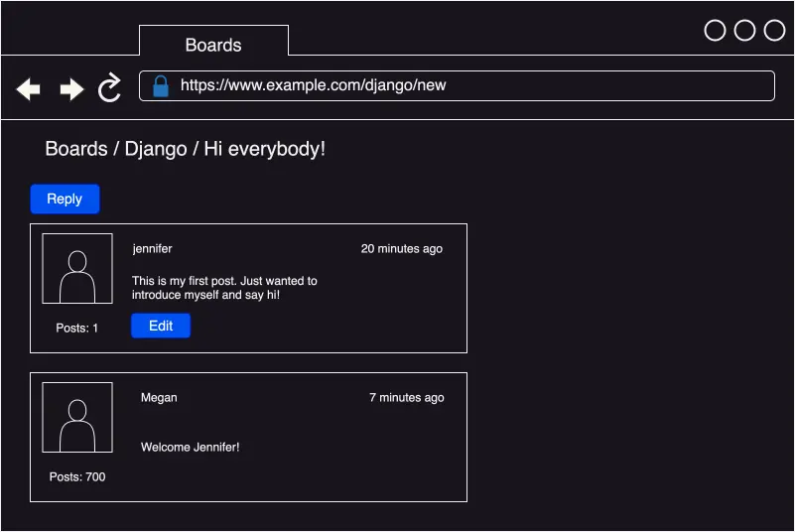795x532 pixels.
Task: Click the '7 minutes ago' timestamp
Action: point(407,398)
